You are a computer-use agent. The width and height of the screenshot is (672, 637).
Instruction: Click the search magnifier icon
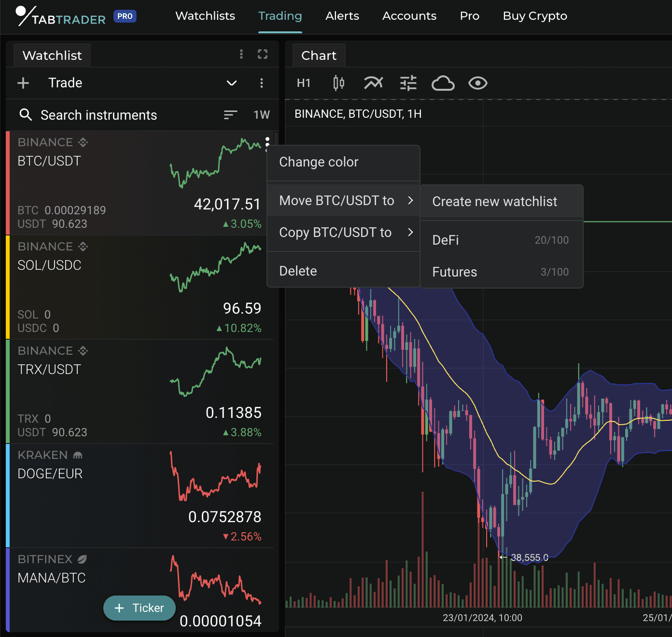[x=26, y=115]
